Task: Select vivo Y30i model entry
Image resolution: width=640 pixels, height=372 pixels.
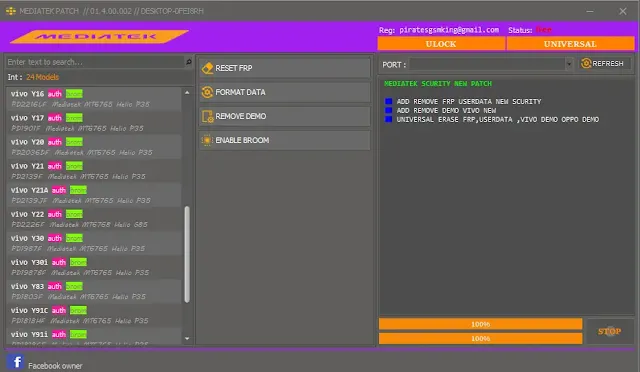Action: [94, 267]
